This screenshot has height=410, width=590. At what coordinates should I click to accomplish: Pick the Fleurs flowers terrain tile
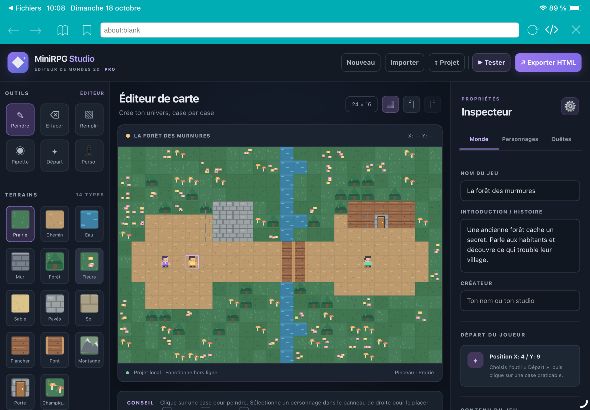(89, 266)
